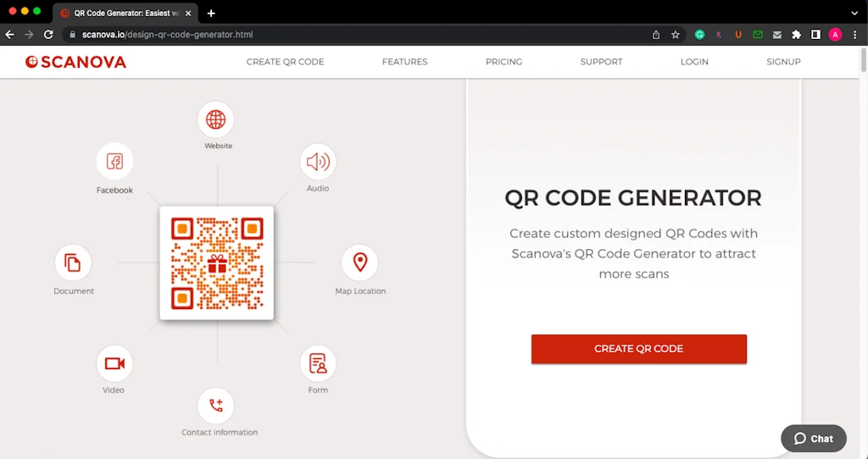Click the Contact information label
Screen dimensions: 868x459
(220, 433)
